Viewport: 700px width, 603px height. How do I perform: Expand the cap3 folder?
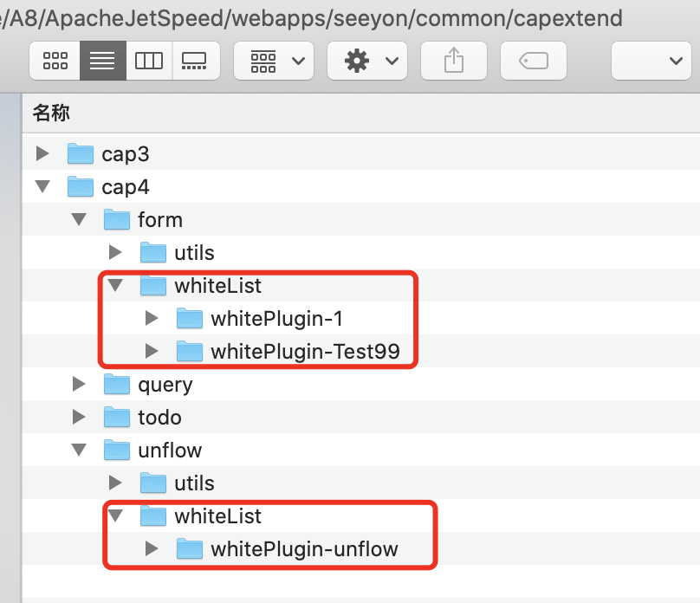(42, 154)
